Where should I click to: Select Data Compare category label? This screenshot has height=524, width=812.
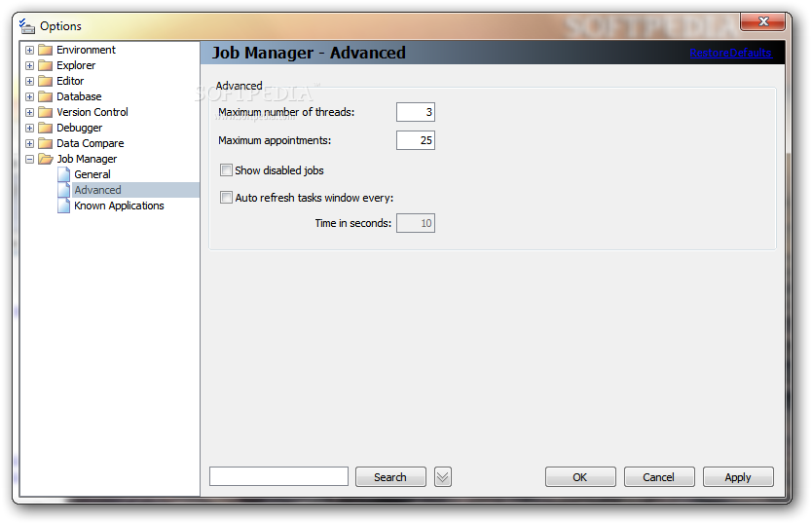click(91, 143)
